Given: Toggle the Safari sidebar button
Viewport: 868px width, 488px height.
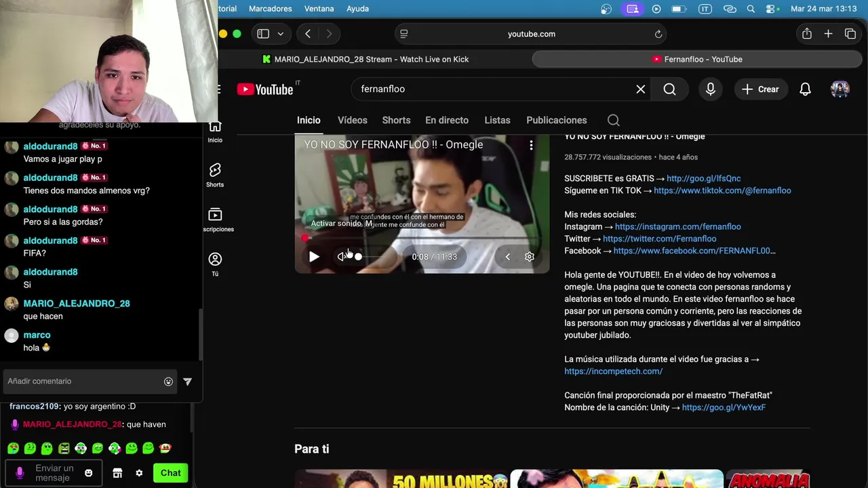Looking at the screenshot, I should (263, 34).
